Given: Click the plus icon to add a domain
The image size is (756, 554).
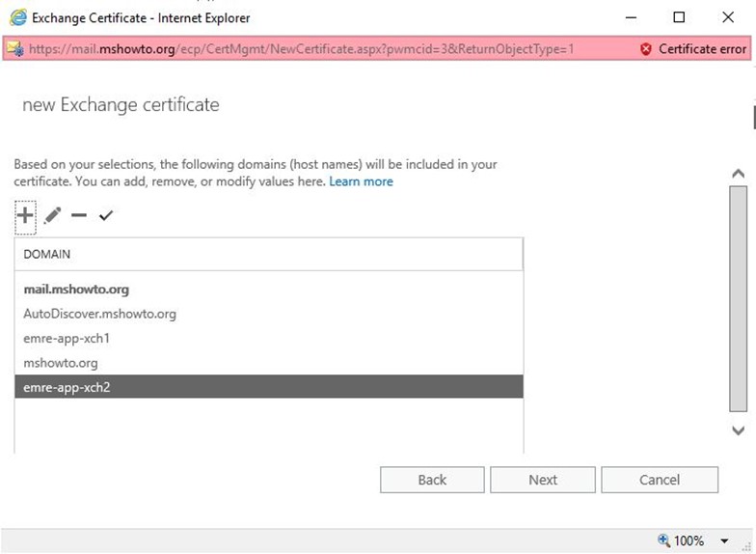Looking at the screenshot, I should 25,215.
